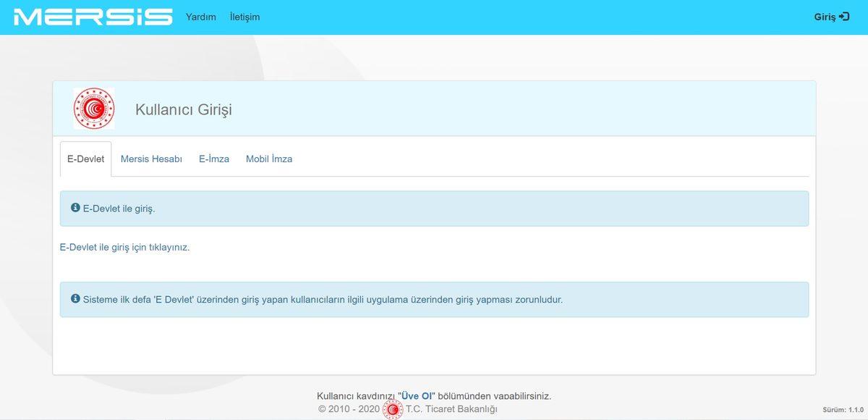
Task: Click the Giriş text in top-right
Action: [x=825, y=17]
